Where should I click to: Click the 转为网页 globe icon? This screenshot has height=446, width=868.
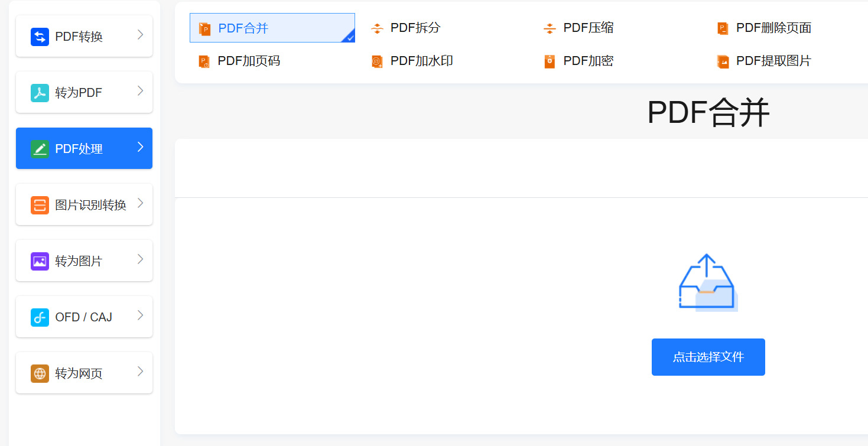point(40,373)
